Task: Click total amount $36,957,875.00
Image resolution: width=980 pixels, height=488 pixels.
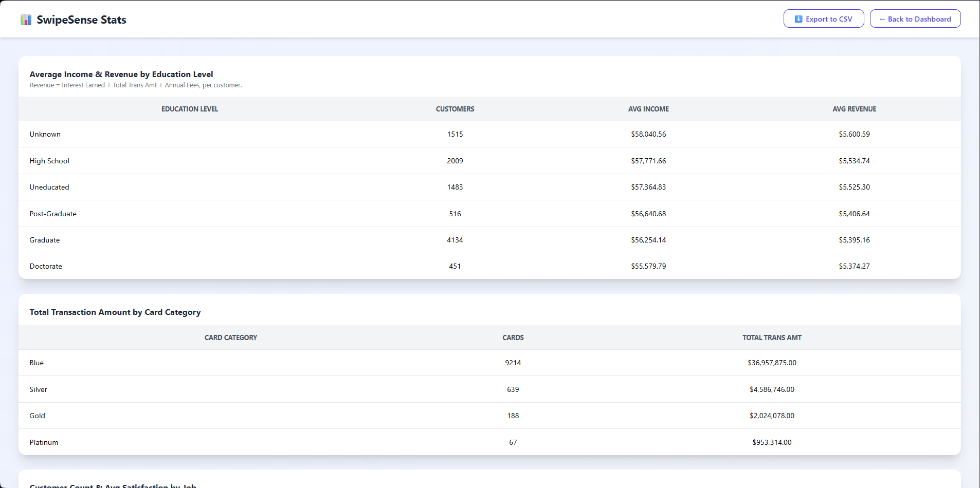Action: pos(772,363)
